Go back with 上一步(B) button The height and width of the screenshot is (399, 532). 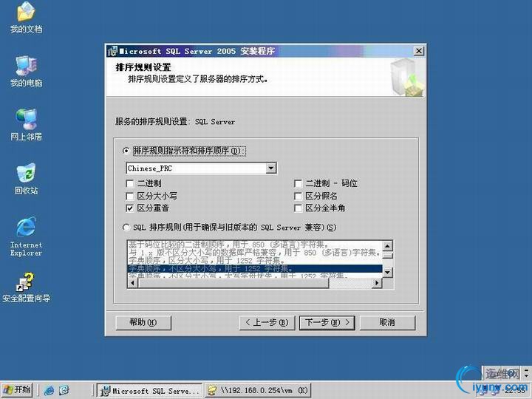[267, 323]
